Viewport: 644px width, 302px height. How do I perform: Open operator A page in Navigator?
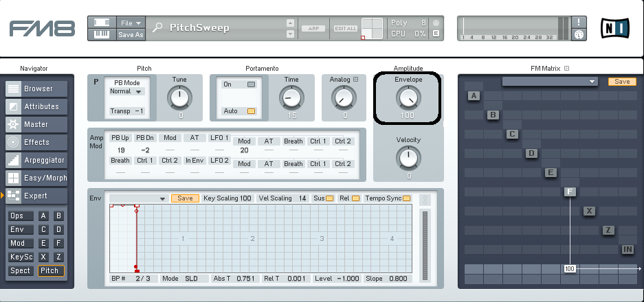pos(43,216)
